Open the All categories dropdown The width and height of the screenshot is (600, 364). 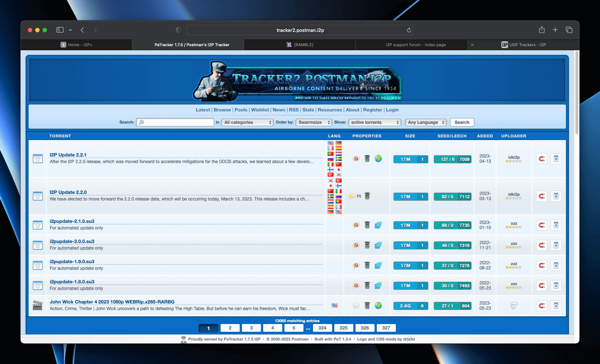click(x=247, y=122)
